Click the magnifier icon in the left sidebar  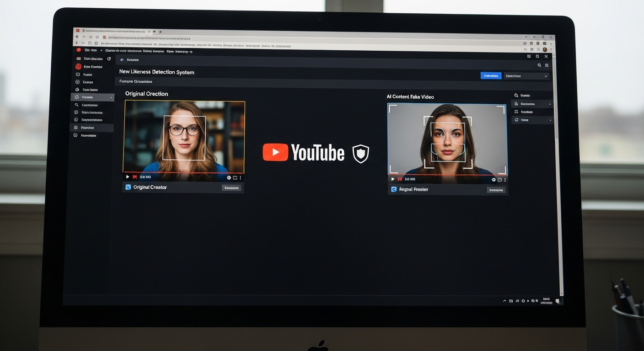pos(77,105)
